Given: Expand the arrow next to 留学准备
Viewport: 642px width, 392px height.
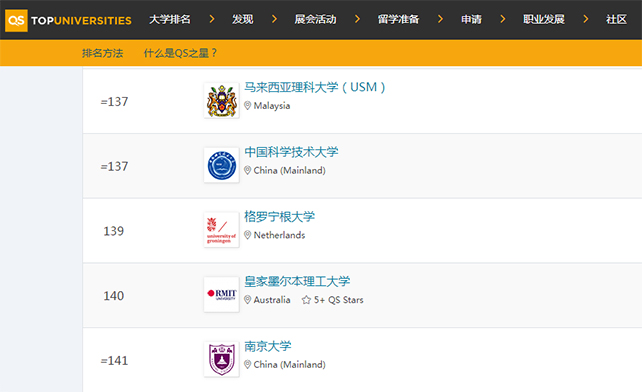Looking at the screenshot, I should [440, 19].
